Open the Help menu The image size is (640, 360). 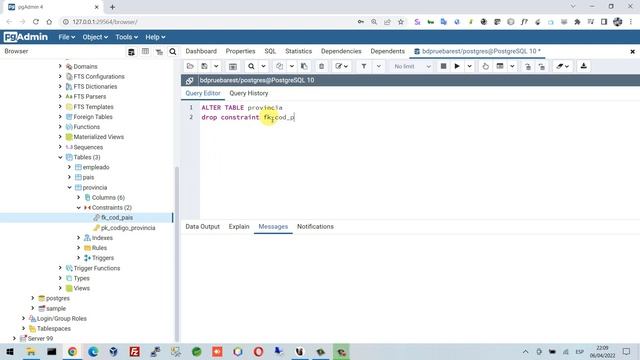(156, 37)
